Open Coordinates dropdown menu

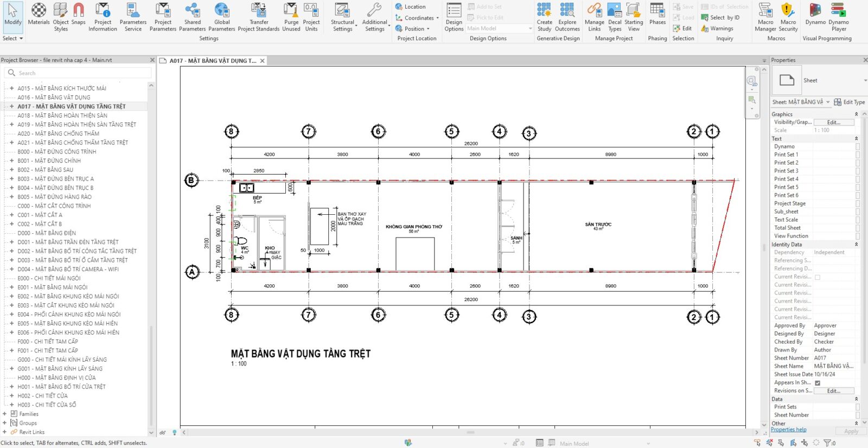[x=417, y=18]
